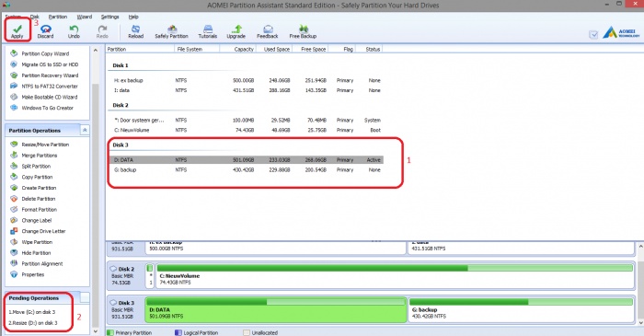Select the D: DATA block in disk map
The height and width of the screenshot is (336, 644).
click(276, 309)
